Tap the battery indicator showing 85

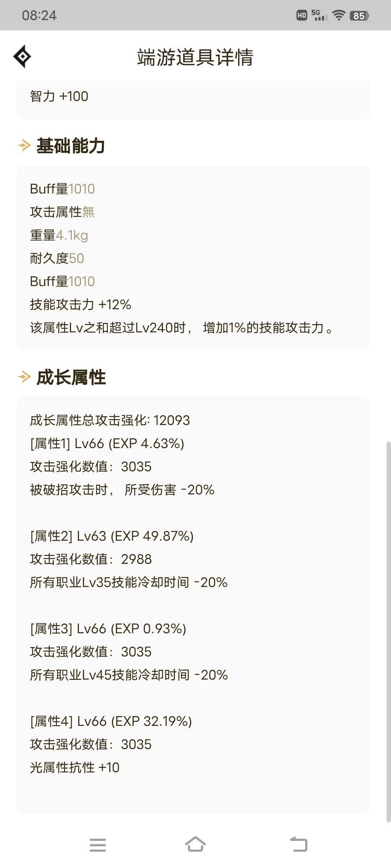pos(359,16)
